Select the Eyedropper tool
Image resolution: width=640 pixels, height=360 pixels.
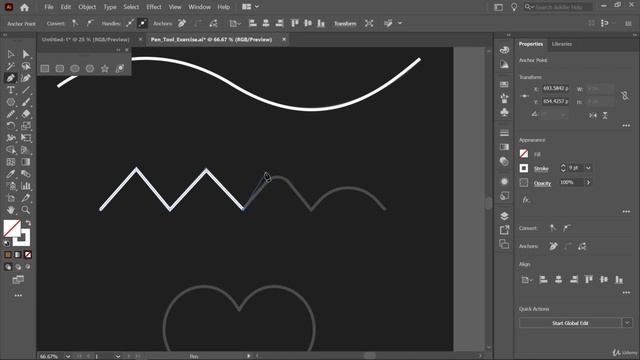click(11, 174)
